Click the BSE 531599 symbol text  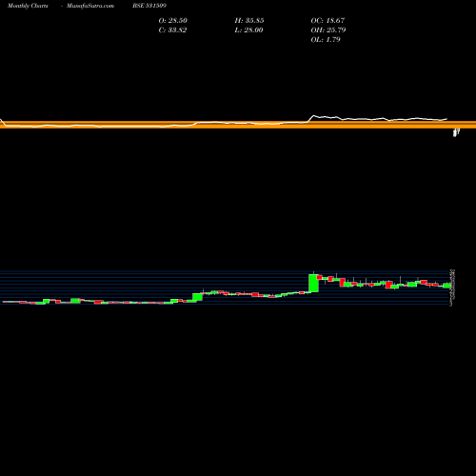[x=149, y=6]
